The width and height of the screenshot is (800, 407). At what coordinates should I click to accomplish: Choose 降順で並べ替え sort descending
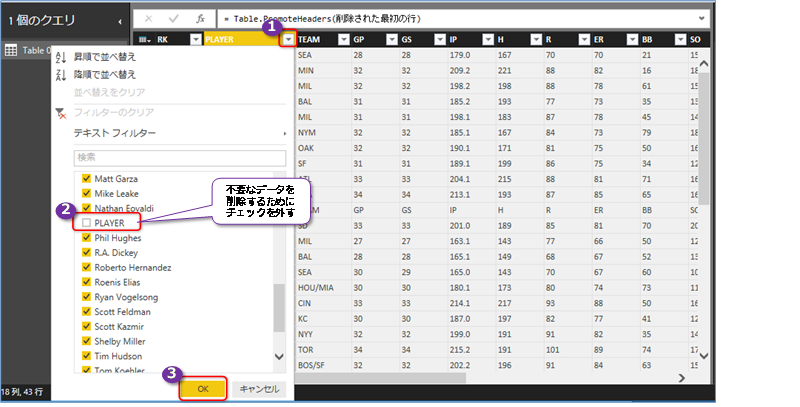pyautogui.click(x=105, y=74)
